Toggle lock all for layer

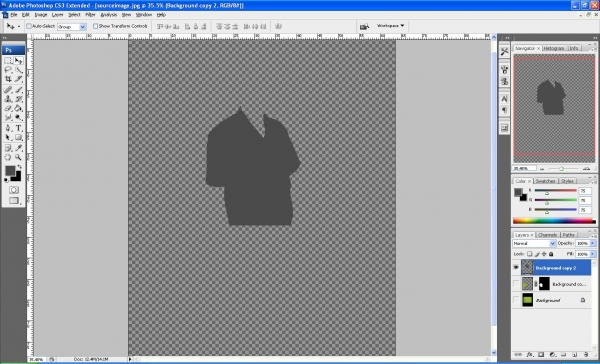pos(551,254)
